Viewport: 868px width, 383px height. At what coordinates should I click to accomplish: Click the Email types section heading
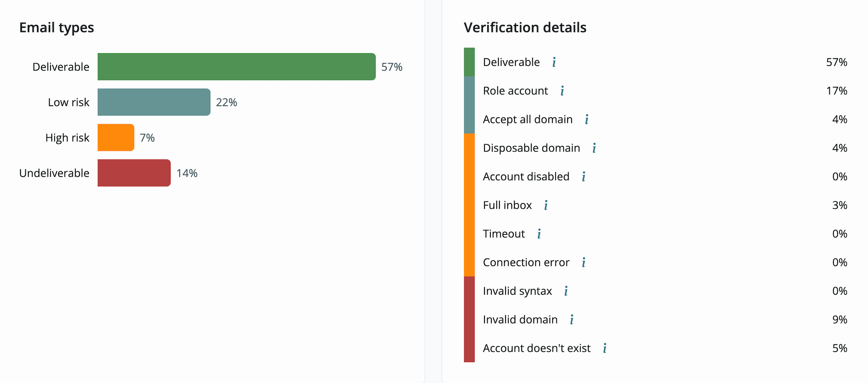[x=56, y=28]
